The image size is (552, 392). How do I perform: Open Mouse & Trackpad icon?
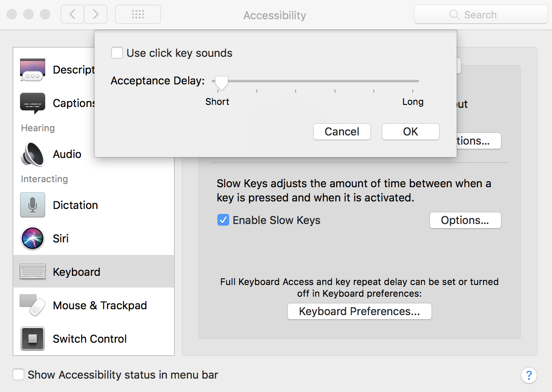pyautogui.click(x=33, y=305)
